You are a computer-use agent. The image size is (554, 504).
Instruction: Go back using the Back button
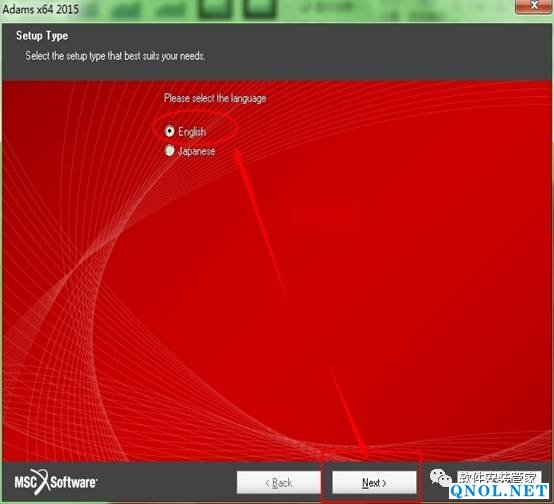click(279, 482)
